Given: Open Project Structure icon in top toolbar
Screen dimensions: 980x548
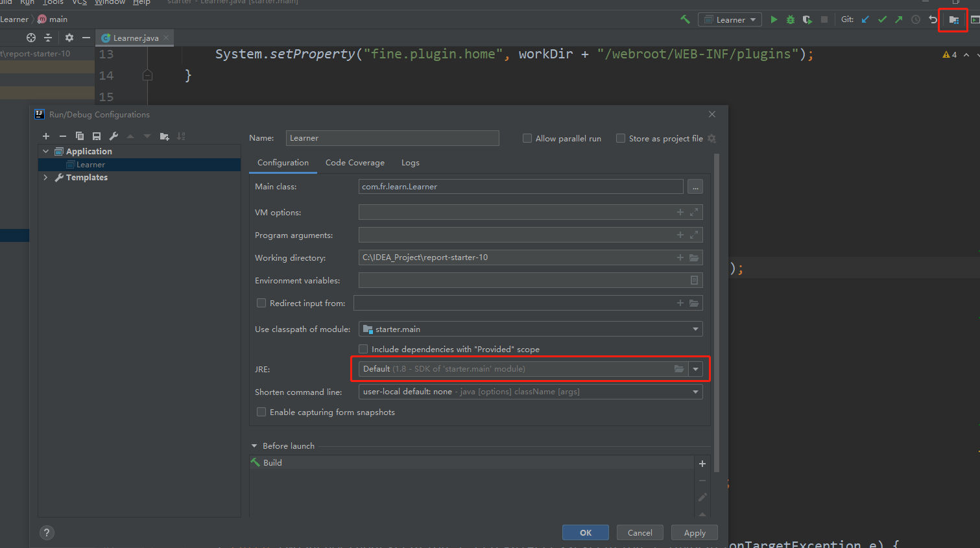Looking at the screenshot, I should tap(953, 19).
